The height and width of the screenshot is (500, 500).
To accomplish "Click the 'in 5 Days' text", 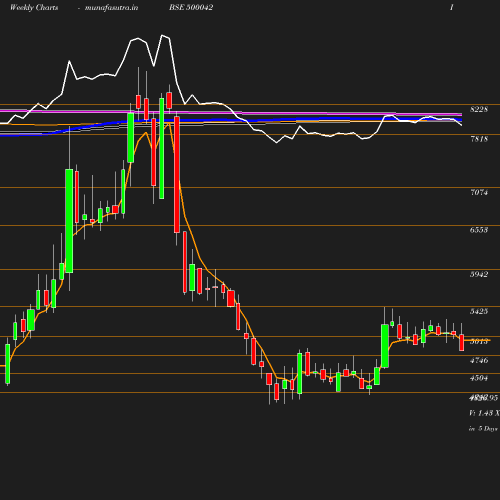I will 483,429.
